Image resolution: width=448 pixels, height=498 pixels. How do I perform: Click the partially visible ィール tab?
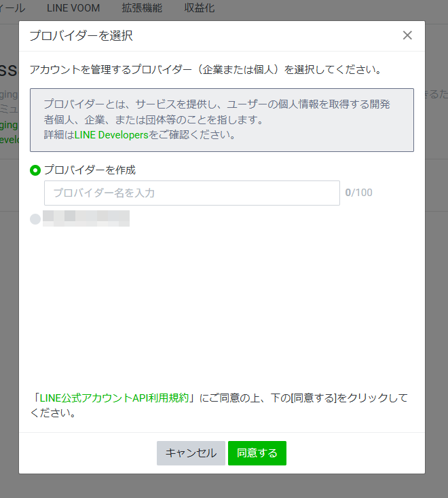click(12, 8)
